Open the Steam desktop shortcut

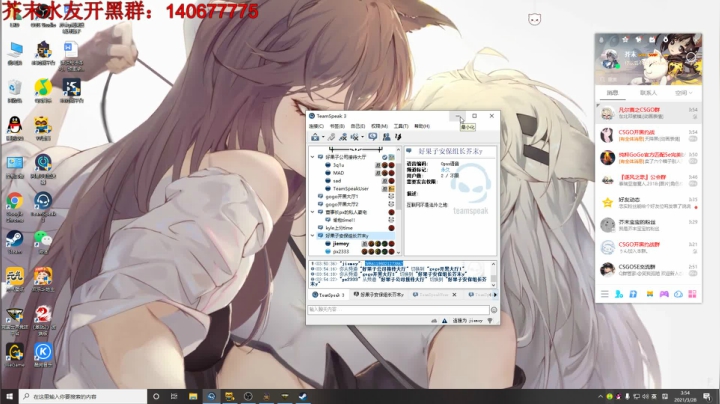[x=15, y=242]
